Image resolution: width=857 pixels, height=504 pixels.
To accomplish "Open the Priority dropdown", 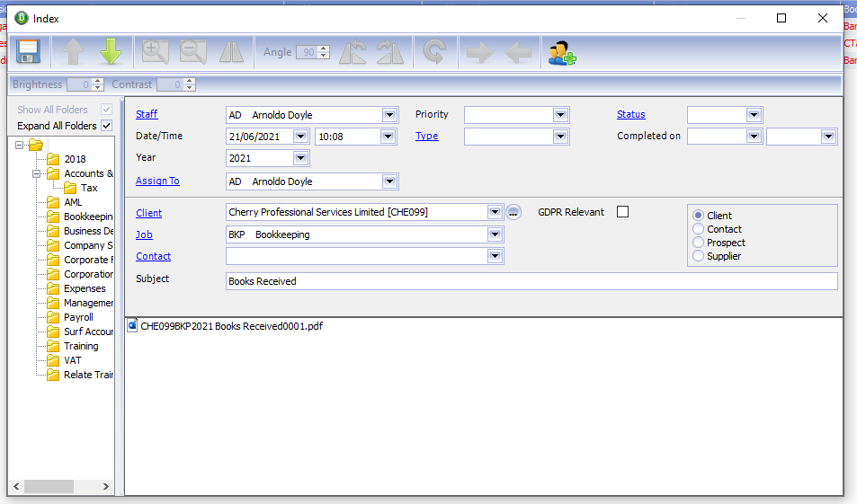I will tap(560, 115).
